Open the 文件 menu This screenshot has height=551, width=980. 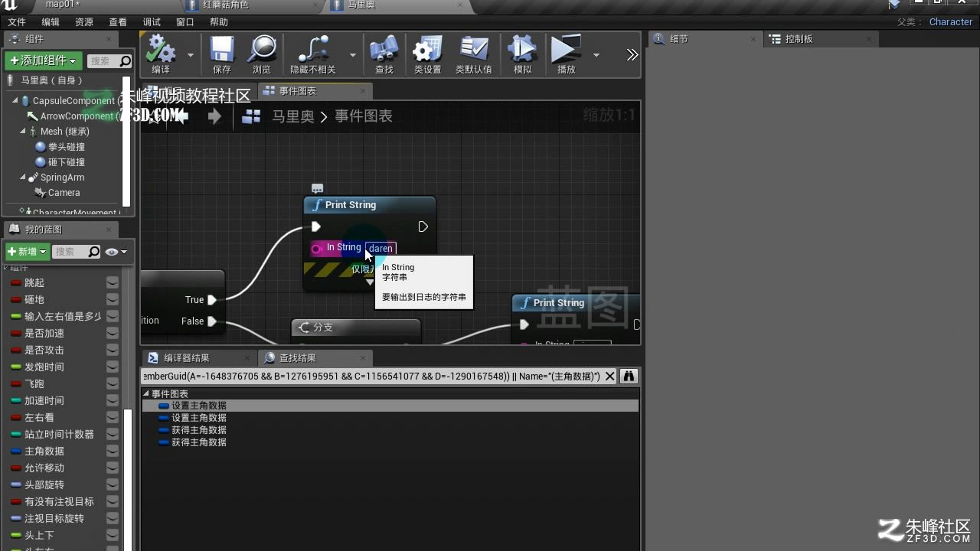click(x=16, y=22)
